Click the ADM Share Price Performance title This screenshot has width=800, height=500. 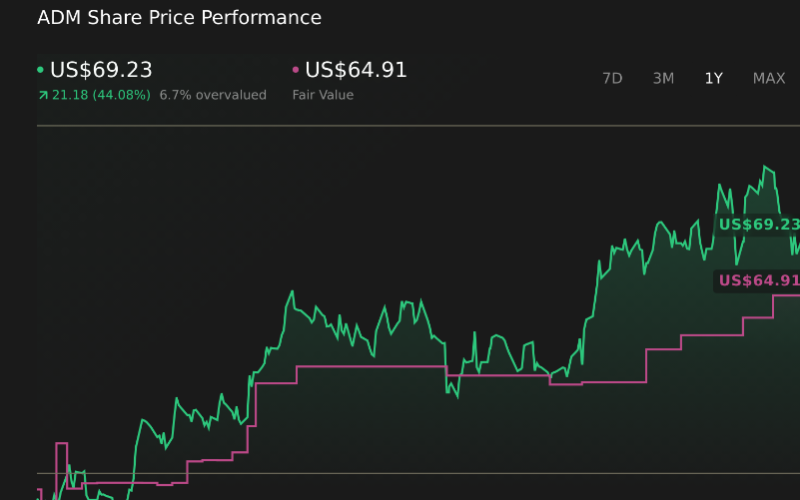point(179,18)
